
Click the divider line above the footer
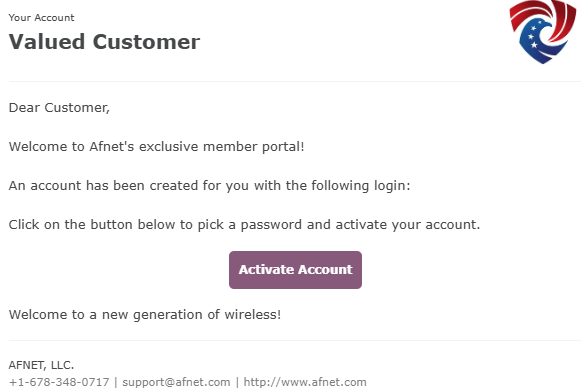pos(295,340)
